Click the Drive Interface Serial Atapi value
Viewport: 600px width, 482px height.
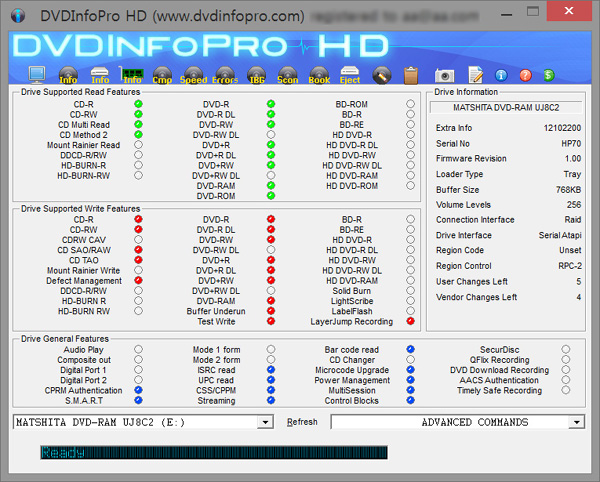pos(560,235)
